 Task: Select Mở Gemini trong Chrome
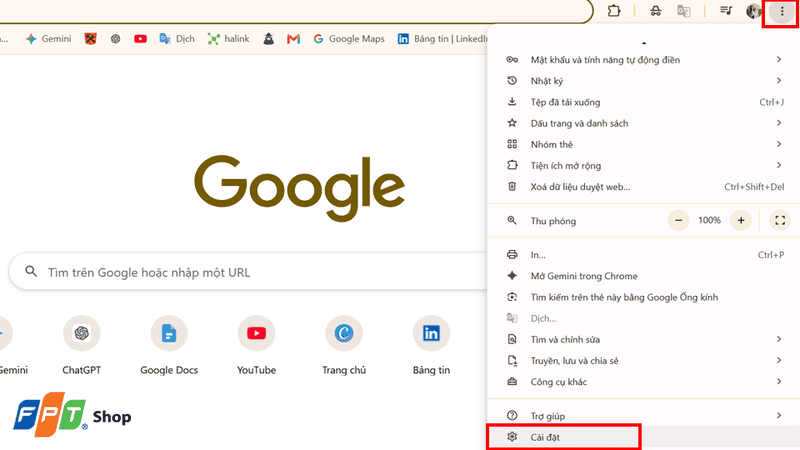644,276
